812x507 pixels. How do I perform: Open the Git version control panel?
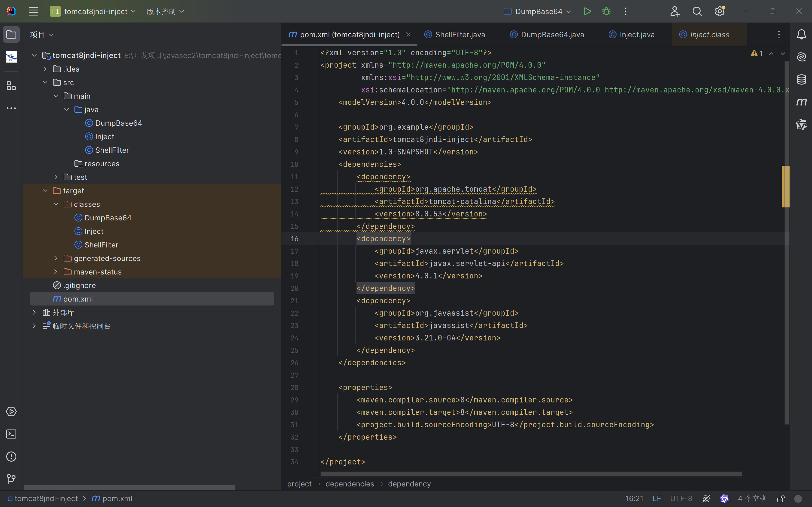click(x=11, y=479)
